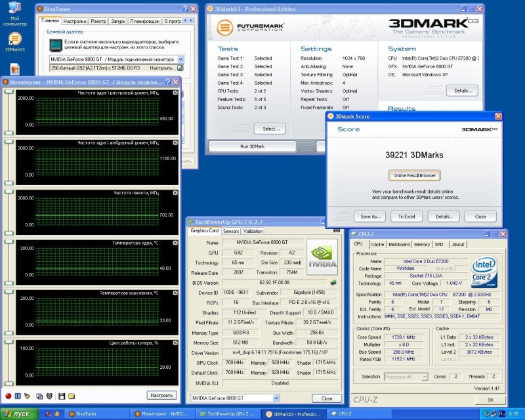Screen dimensions: 525x420
Task: Click the overlapping windows icon in monitoring toolbar
Action: [39, 396]
